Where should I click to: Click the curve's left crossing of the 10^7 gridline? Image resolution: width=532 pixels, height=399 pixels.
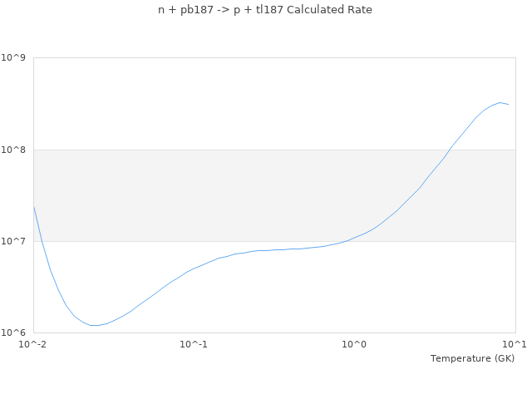pos(42,241)
